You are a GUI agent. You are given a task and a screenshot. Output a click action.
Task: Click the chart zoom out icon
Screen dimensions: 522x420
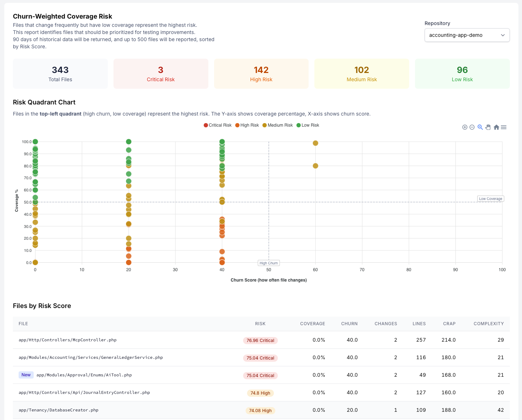pos(472,127)
